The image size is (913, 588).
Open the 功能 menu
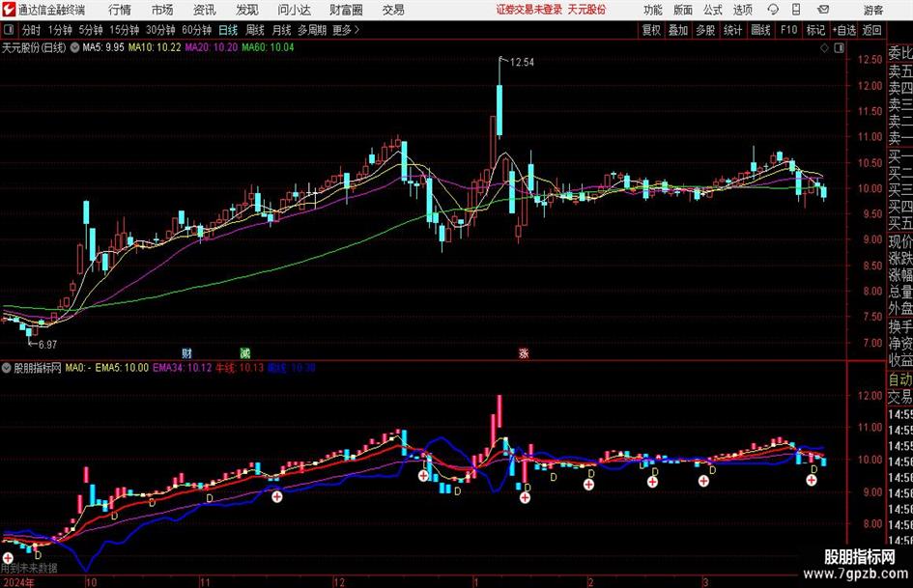point(653,10)
